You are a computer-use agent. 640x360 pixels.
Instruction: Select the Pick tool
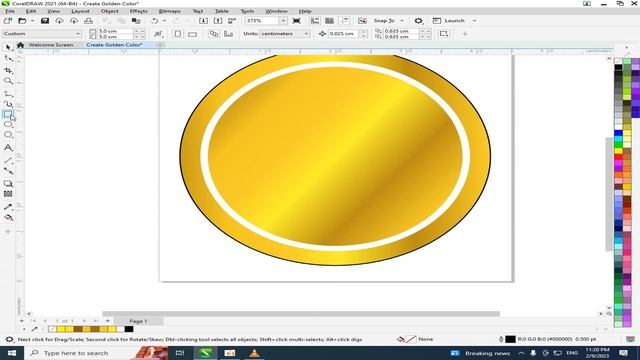coord(8,47)
